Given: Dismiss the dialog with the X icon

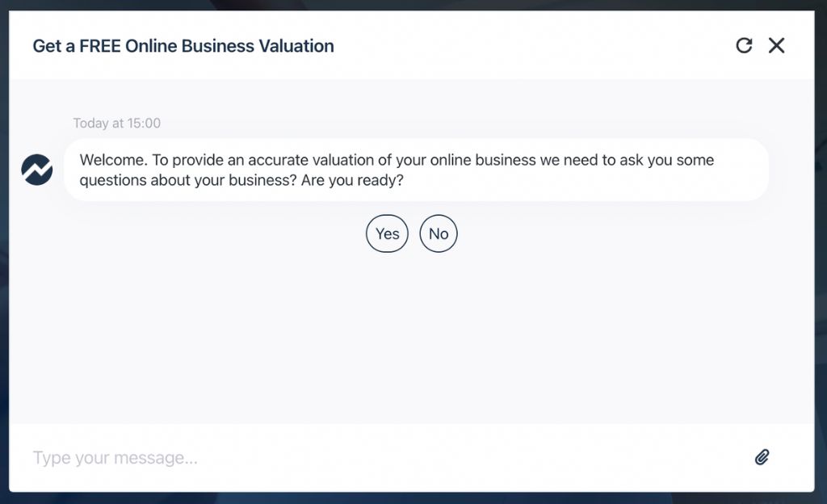Looking at the screenshot, I should (x=776, y=45).
